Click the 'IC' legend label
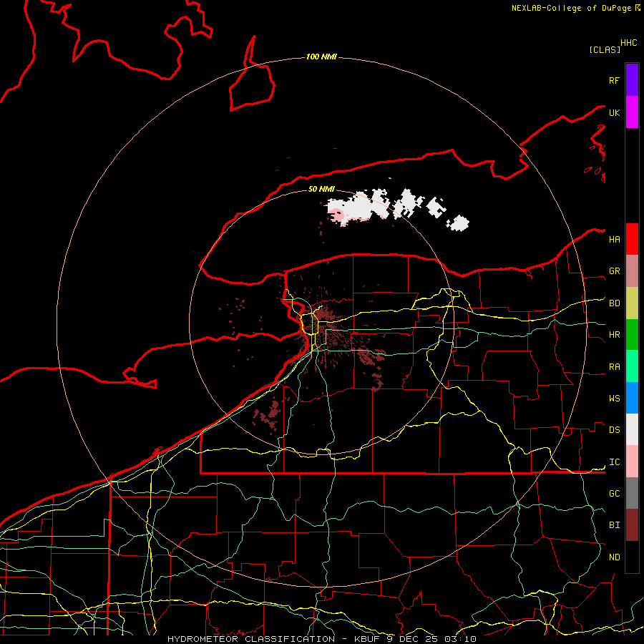This screenshot has height=644, width=644. [x=615, y=462]
